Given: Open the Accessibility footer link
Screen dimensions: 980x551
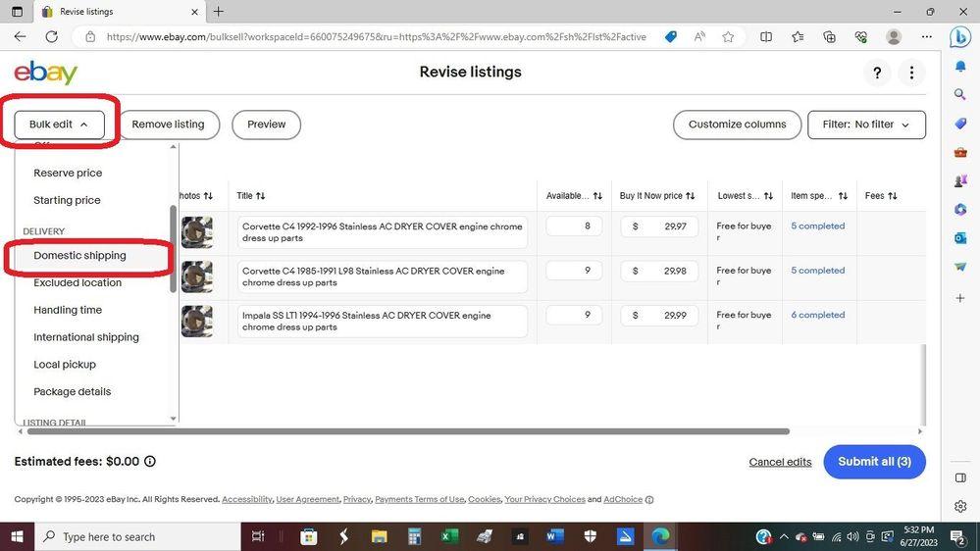Looking at the screenshot, I should pyautogui.click(x=247, y=499).
